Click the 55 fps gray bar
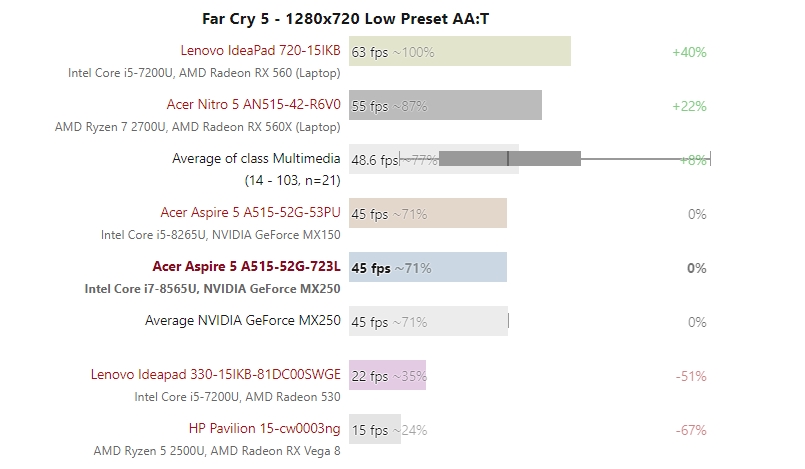This screenshot has height=469, width=805. click(x=445, y=106)
